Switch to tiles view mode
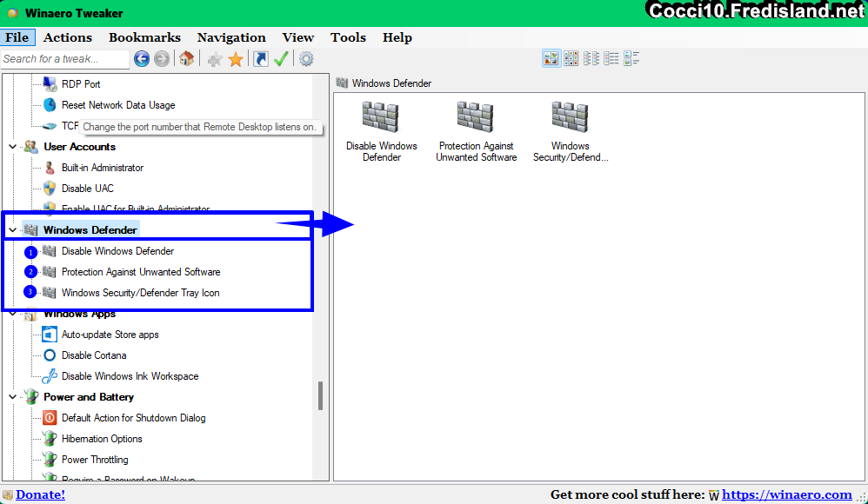The width and height of the screenshot is (868, 504). (631, 58)
